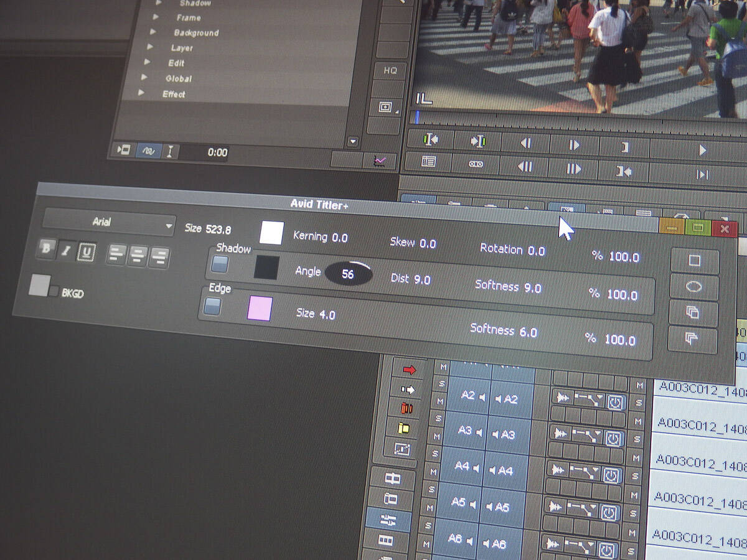747x560 pixels.
Task: Select the red trim roller tool
Action: click(406, 409)
